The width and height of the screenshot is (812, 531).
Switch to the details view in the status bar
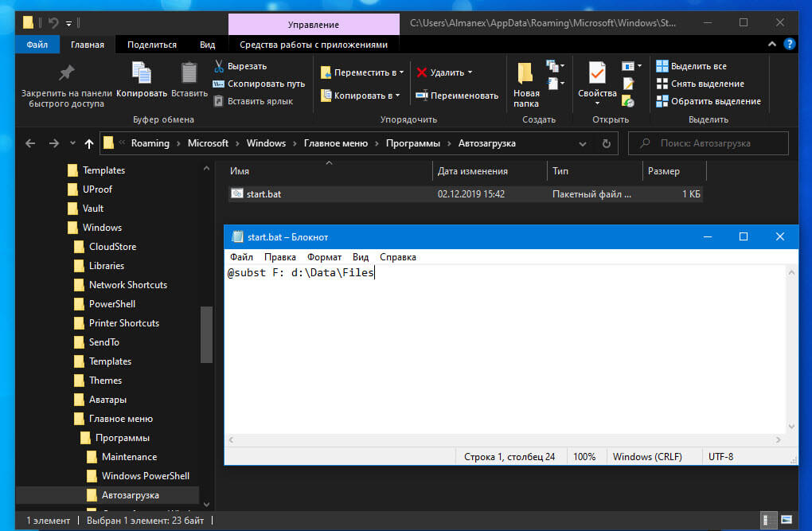(767, 520)
